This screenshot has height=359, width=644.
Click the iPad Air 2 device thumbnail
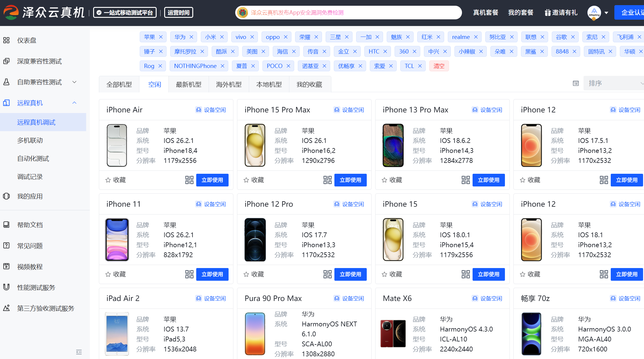(x=117, y=334)
